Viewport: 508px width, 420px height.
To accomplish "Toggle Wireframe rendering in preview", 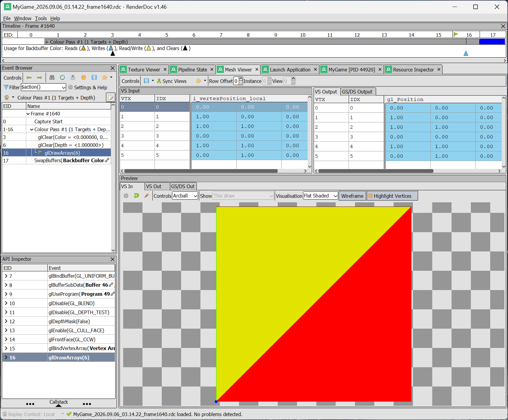I will coord(352,196).
